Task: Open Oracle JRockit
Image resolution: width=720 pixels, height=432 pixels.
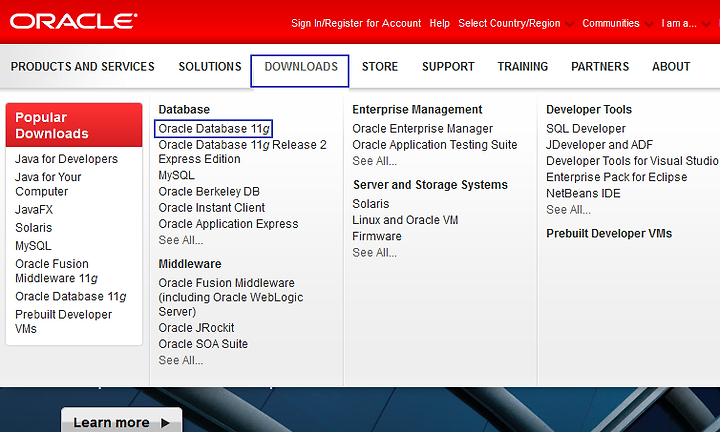Action: click(x=196, y=328)
